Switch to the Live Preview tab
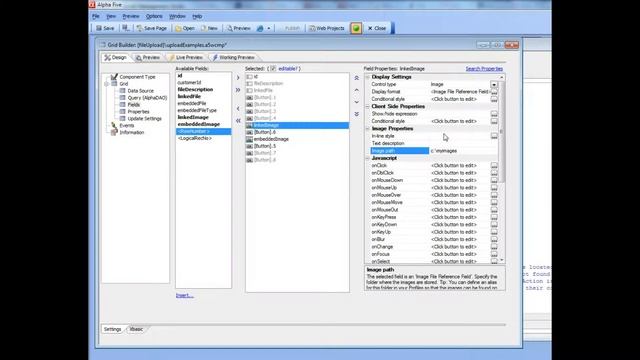Screen dimensions: 640x360 [186, 58]
